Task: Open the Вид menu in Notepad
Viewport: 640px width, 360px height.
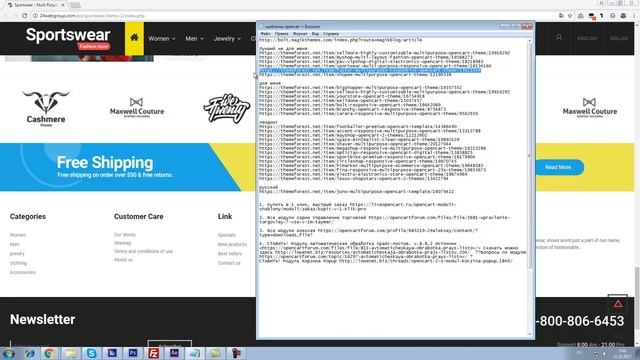Action: click(x=315, y=33)
